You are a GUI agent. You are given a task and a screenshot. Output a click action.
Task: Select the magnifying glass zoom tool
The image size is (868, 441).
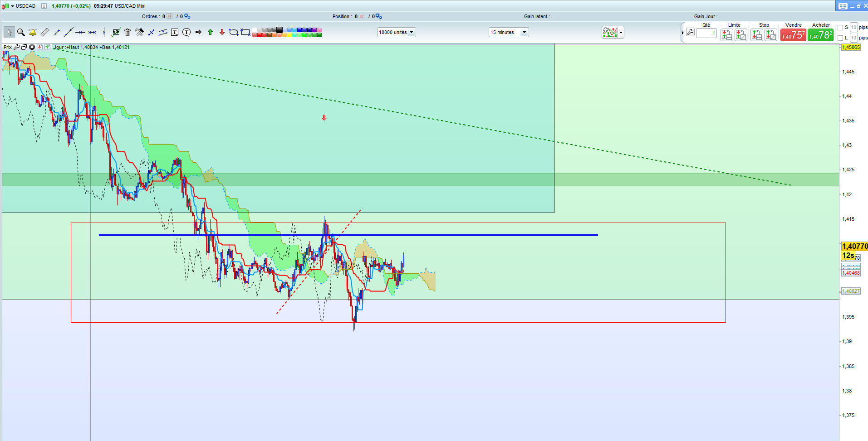21,32
